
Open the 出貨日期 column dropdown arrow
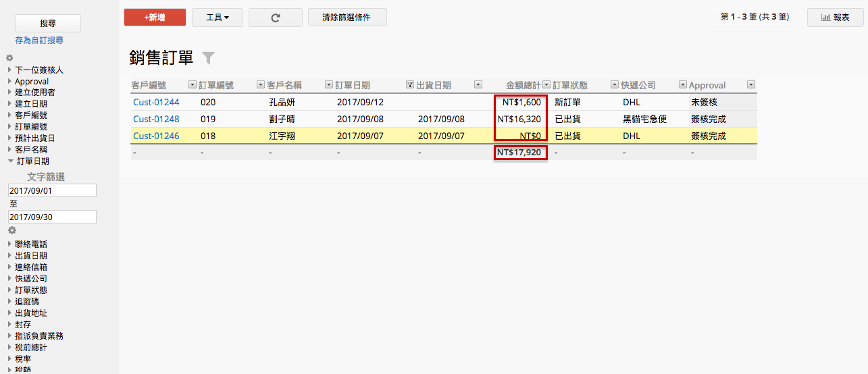pyautogui.click(x=478, y=85)
